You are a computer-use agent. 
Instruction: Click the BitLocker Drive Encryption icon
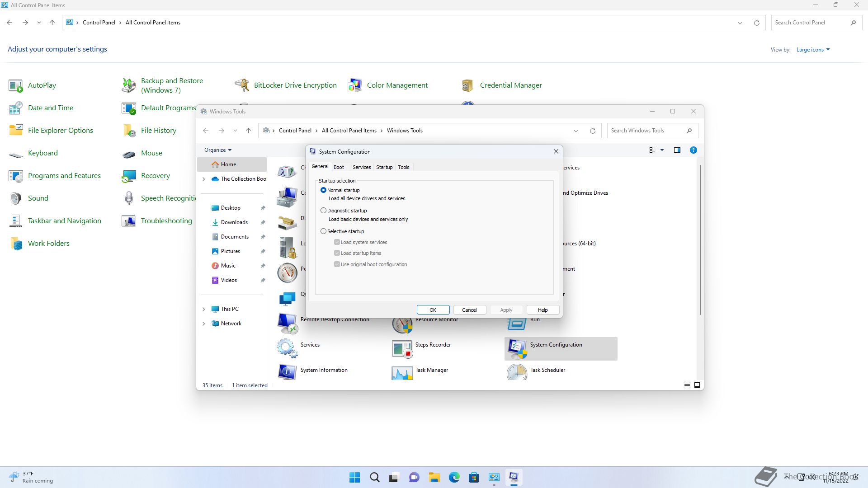click(242, 85)
